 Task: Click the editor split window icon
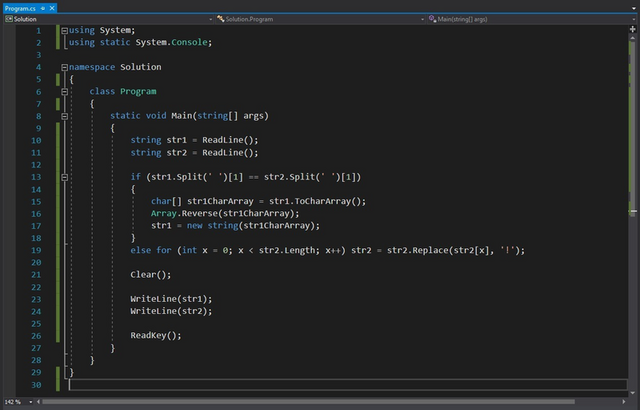[x=633, y=29]
